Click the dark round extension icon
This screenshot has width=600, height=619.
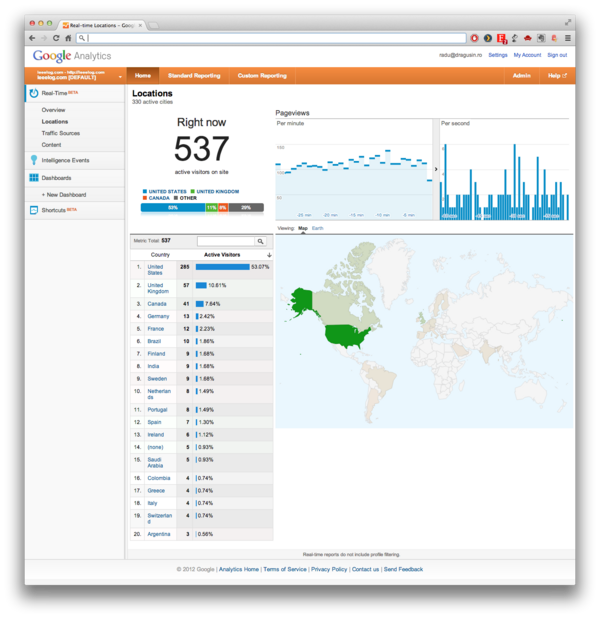pos(488,38)
